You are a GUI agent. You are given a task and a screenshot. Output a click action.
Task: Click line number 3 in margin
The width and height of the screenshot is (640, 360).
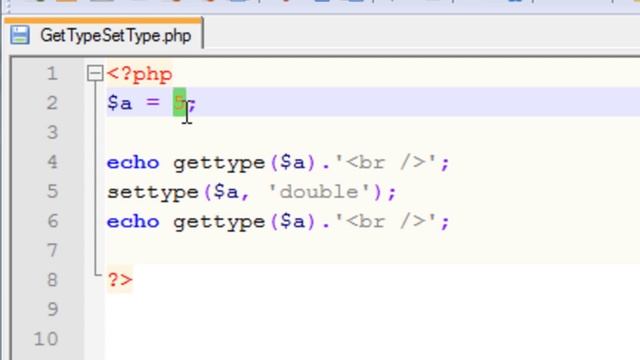click(52, 133)
